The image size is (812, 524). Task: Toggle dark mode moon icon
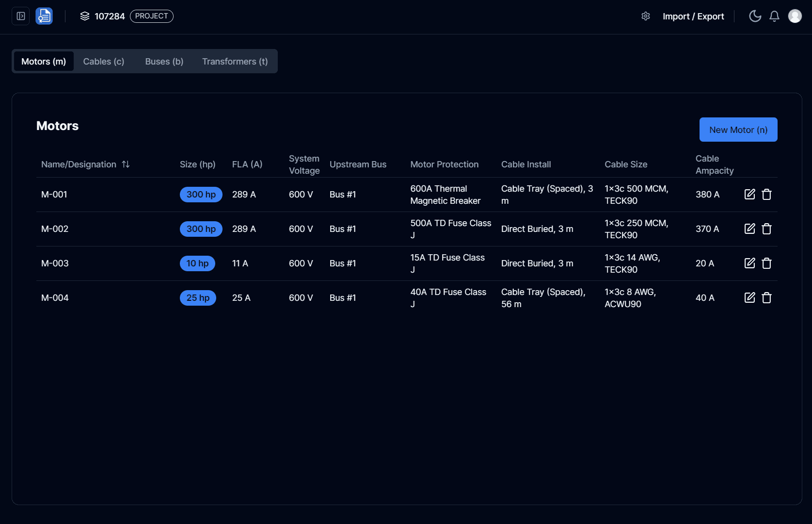coord(755,16)
